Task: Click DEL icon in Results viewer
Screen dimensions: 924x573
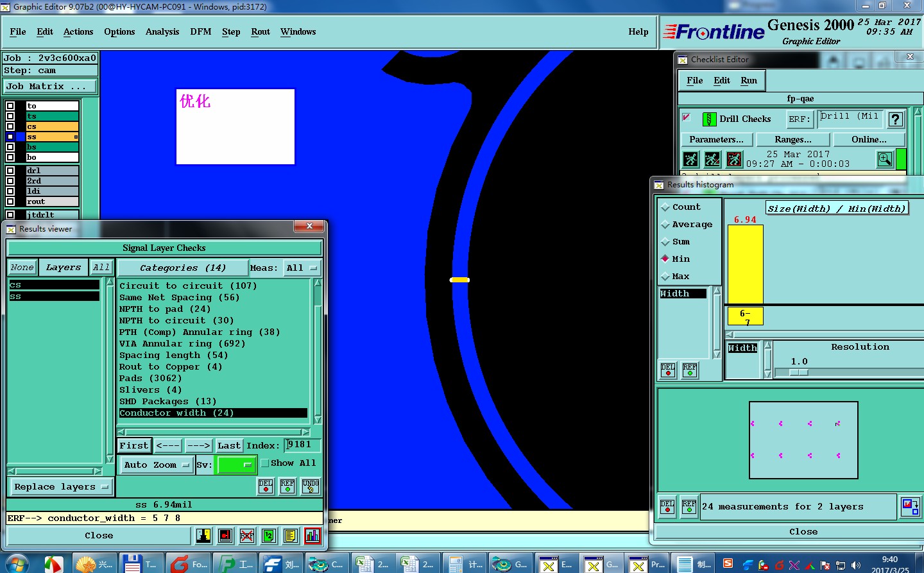Action: (x=266, y=486)
